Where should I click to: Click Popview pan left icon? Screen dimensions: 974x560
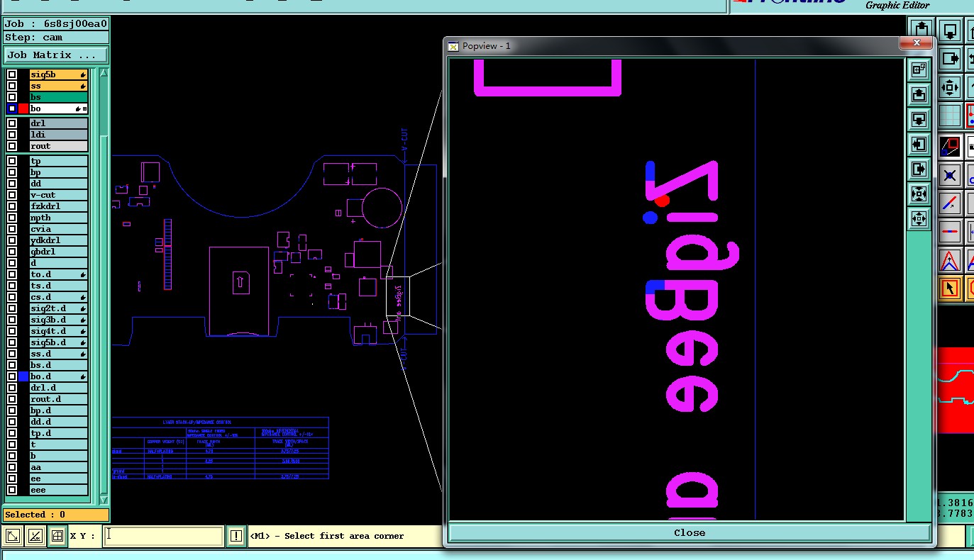919,145
